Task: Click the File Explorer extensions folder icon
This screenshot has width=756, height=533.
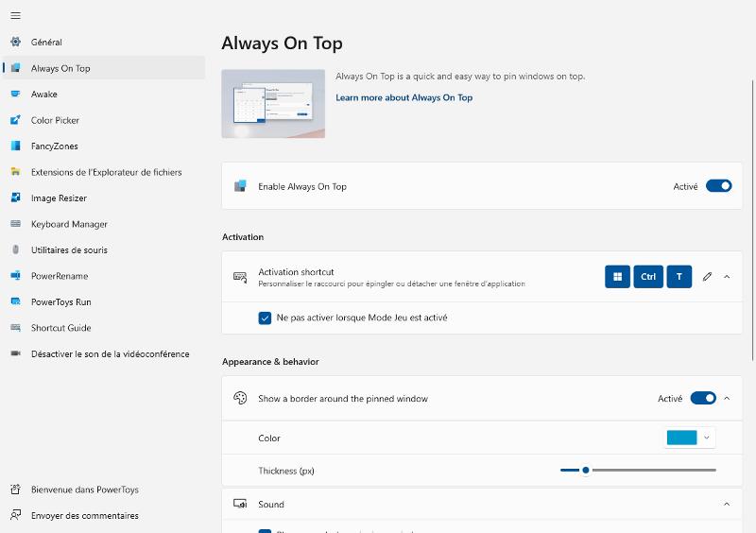Action: [15, 172]
